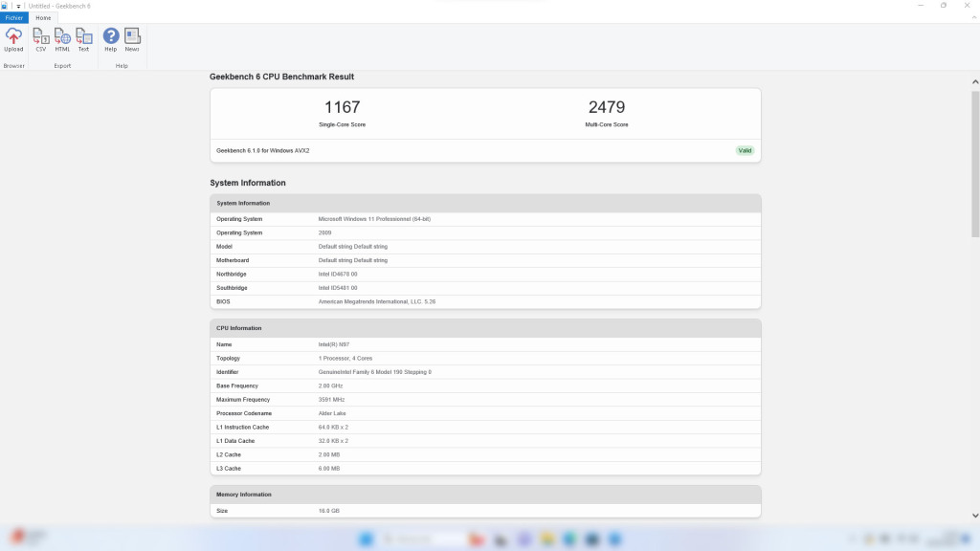The image size is (980, 551).
Task: Click the green Valid badge
Action: coord(745,150)
